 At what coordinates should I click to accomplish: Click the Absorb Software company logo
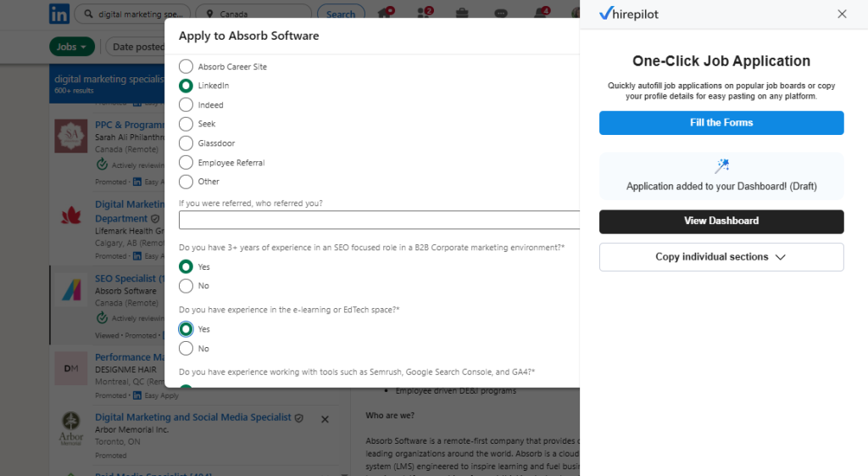click(71, 289)
